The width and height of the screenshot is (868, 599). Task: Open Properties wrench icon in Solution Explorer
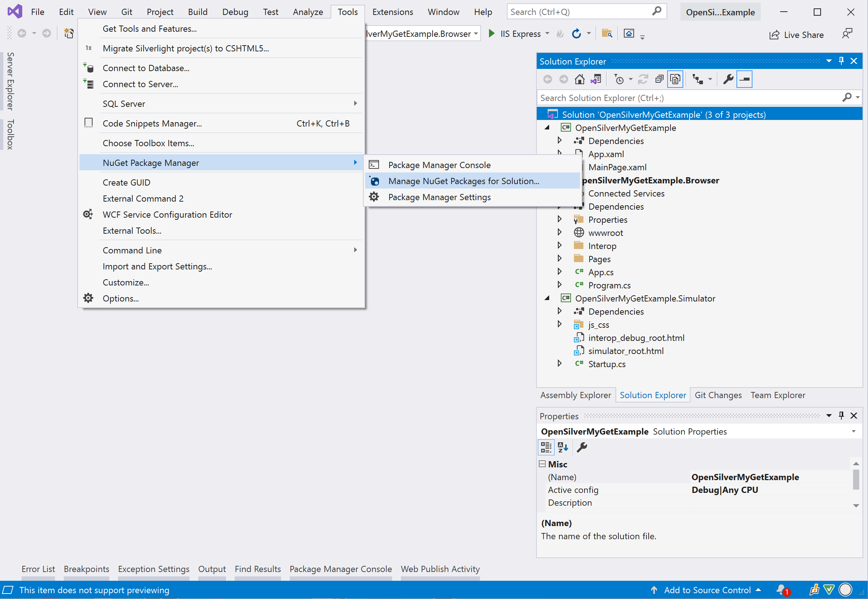(x=728, y=79)
